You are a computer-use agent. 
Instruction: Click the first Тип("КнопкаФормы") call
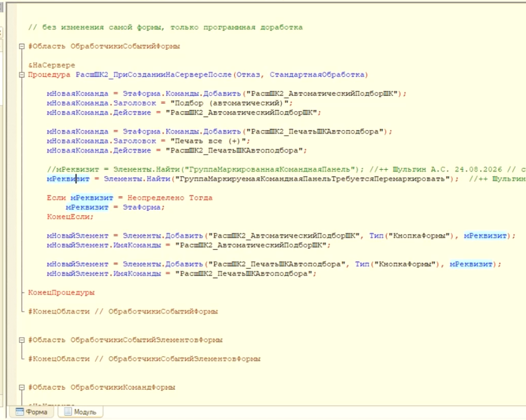pyautogui.click(x=411, y=236)
